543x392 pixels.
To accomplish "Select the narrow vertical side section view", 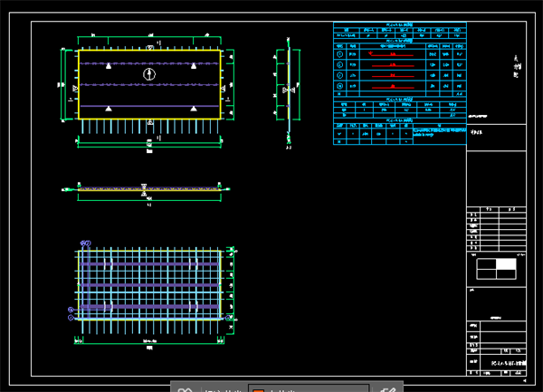I will [x=288, y=91].
